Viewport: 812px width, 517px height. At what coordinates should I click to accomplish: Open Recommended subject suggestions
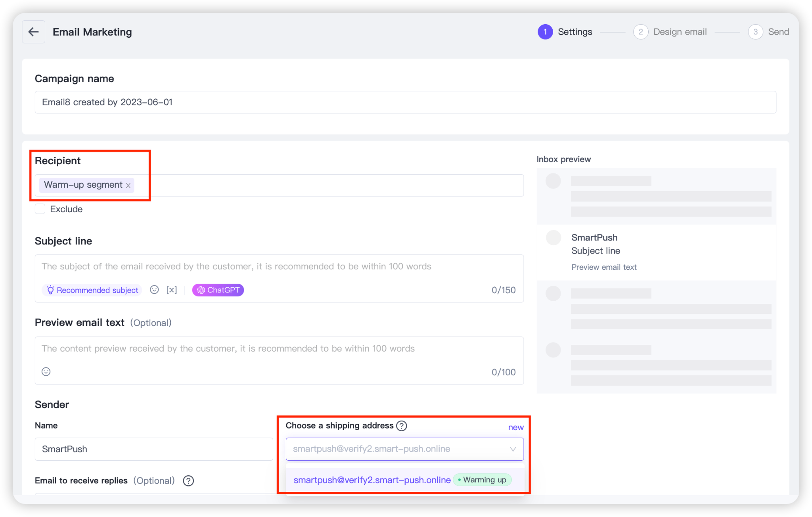point(92,290)
